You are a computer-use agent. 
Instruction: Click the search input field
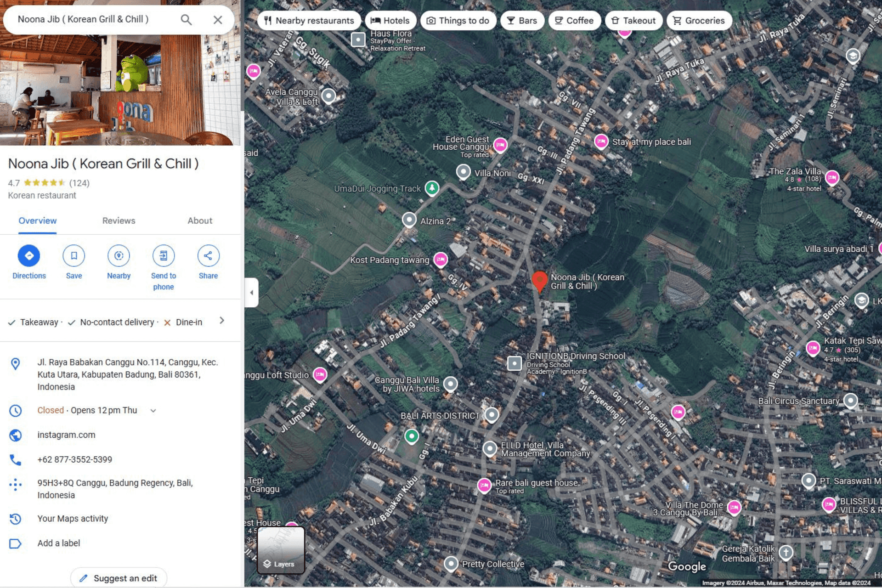click(94, 20)
